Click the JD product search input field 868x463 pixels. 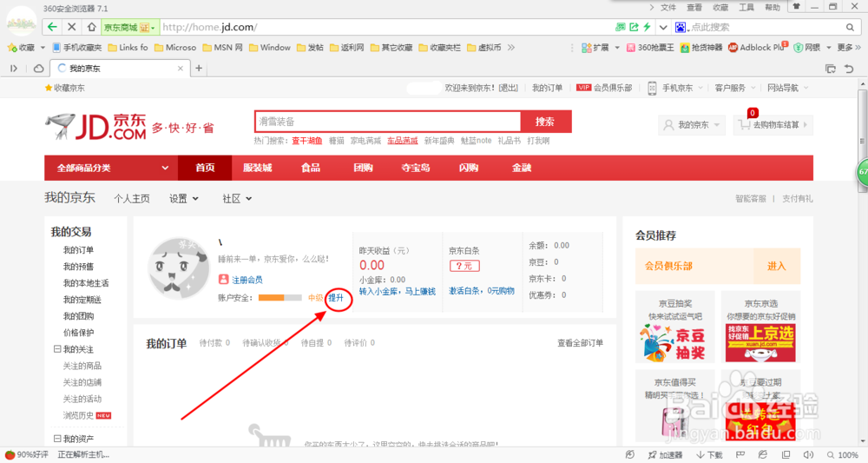(x=388, y=122)
